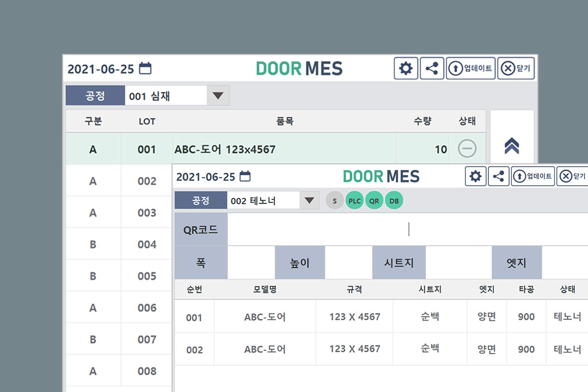The width and height of the screenshot is (588, 392).
Task: Expand the 002 테노너 process dropdown
Action: (x=309, y=200)
